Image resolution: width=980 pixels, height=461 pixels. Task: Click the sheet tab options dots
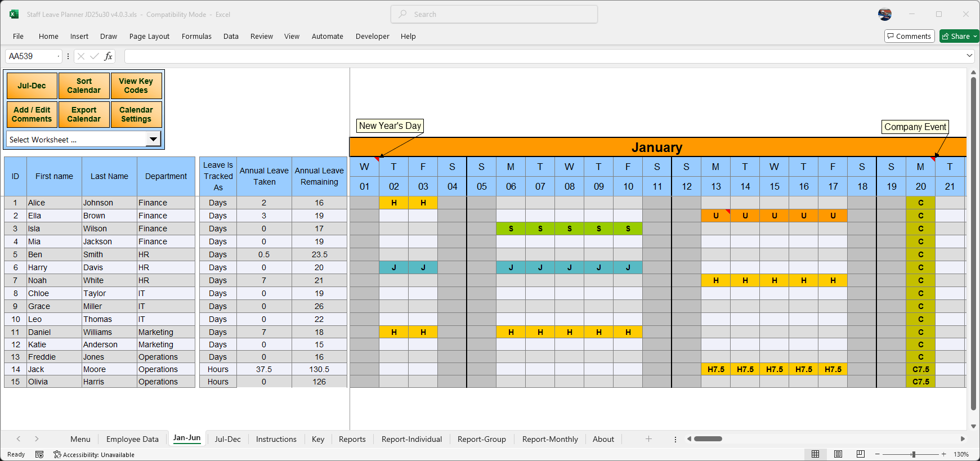coord(675,439)
